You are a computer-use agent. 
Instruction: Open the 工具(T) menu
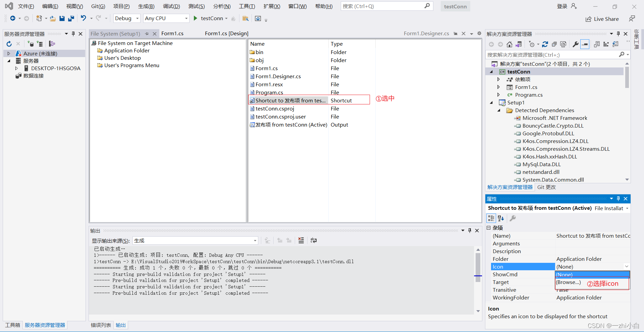[x=247, y=6]
